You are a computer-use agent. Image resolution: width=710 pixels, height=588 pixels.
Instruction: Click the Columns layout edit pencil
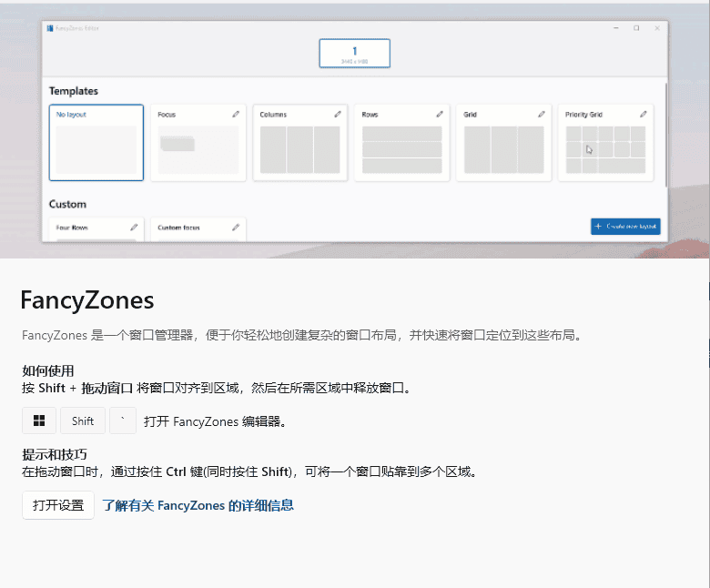(x=338, y=115)
